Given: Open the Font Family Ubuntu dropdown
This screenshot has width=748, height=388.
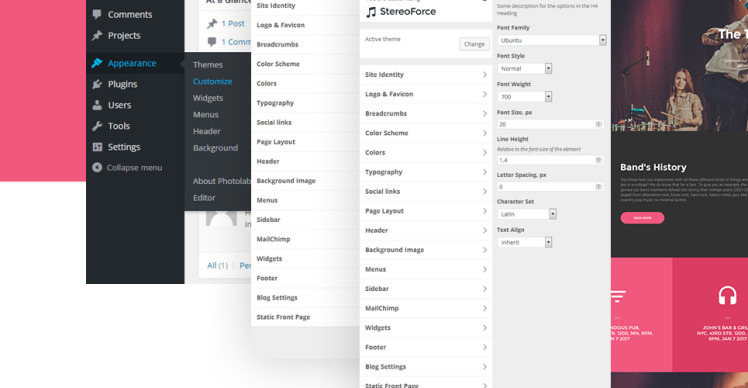Looking at the screenshot, I should tap(551, 40).
